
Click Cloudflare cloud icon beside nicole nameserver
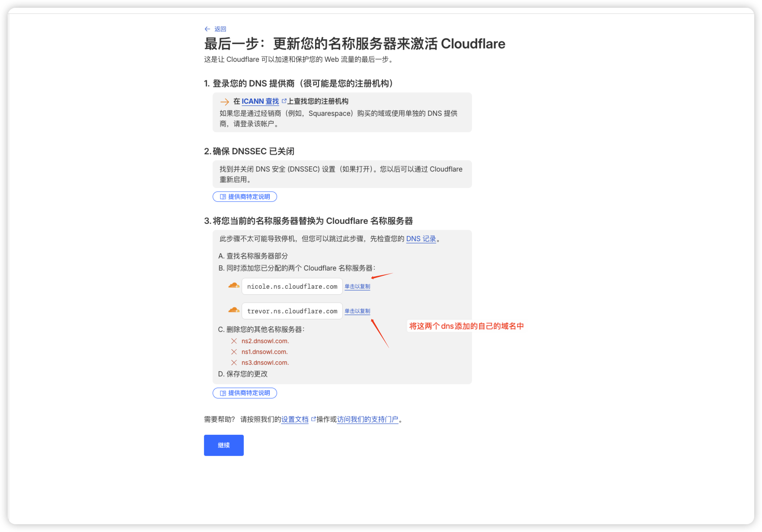pos(234,285)
